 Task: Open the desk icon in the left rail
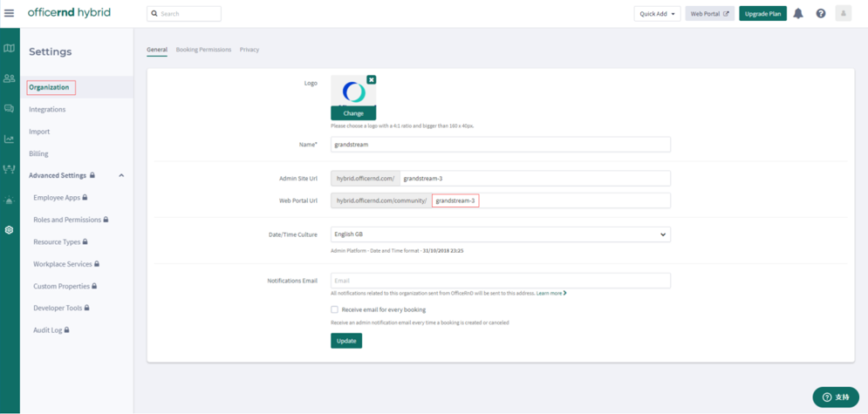pyautogui.click(x=9, y=169)
